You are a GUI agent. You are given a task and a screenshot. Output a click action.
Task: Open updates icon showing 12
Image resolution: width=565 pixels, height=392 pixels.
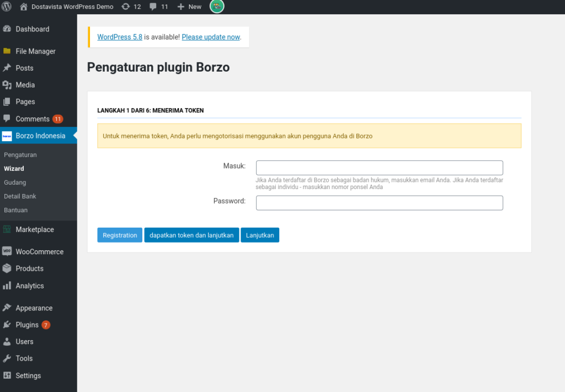click(x=125, y=7)
